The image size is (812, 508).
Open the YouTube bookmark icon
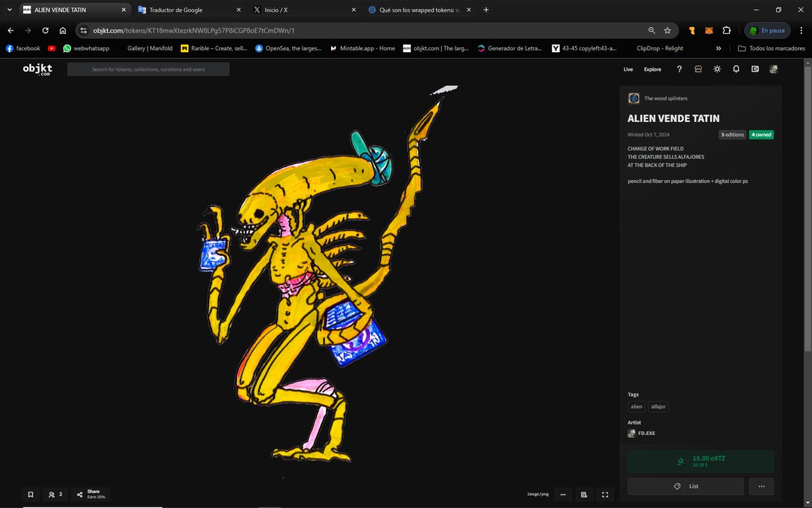point(52,48)
